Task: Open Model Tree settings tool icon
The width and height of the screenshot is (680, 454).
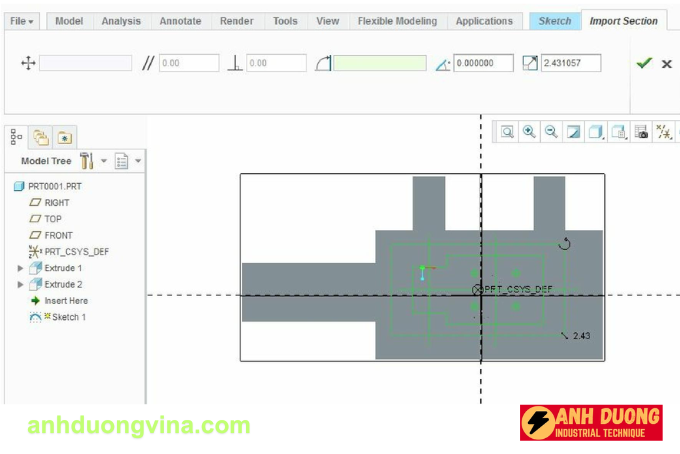Action: [x=88, y=161]
